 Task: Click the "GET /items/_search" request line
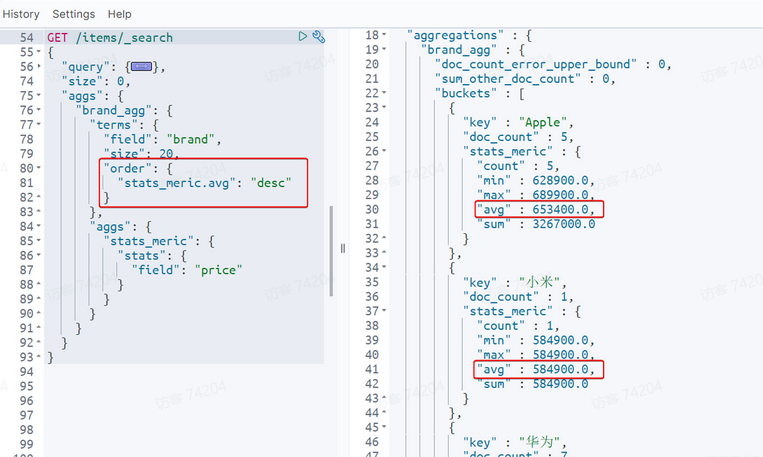[x=110, y=37]
